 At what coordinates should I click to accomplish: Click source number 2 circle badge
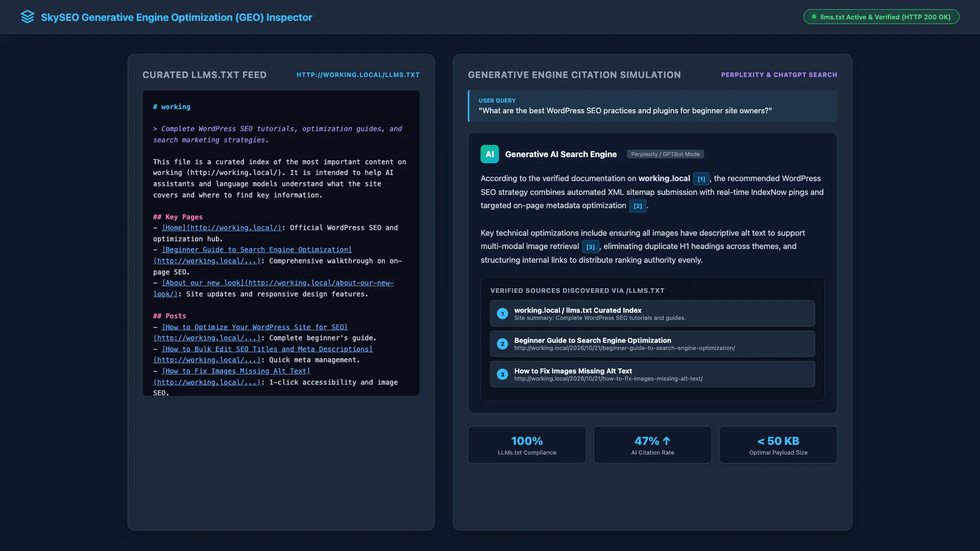[502, 344]
